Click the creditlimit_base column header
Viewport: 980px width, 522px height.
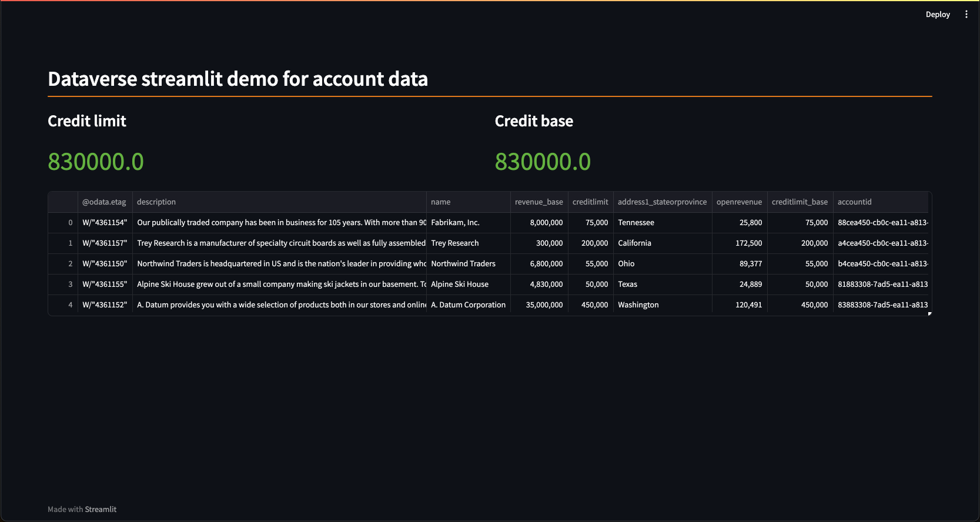pos(800,202)
